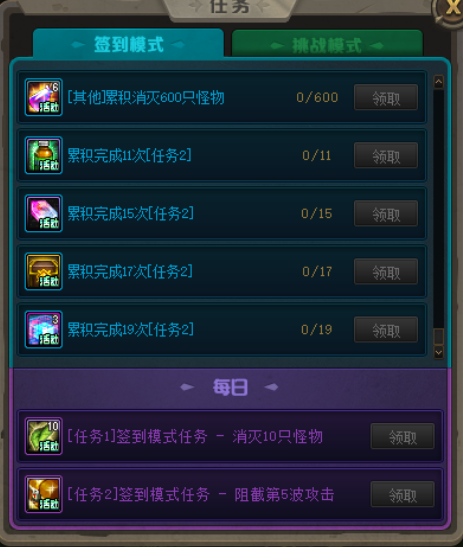Click the golden orb reward icon for daily 任务2

point(44,494)
